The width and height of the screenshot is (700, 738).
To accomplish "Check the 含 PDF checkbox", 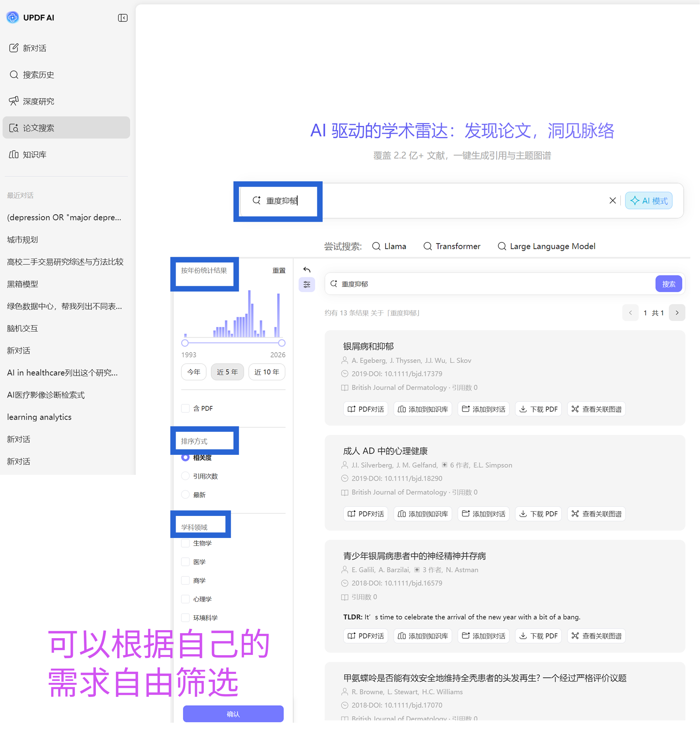I will pos(185,408).
